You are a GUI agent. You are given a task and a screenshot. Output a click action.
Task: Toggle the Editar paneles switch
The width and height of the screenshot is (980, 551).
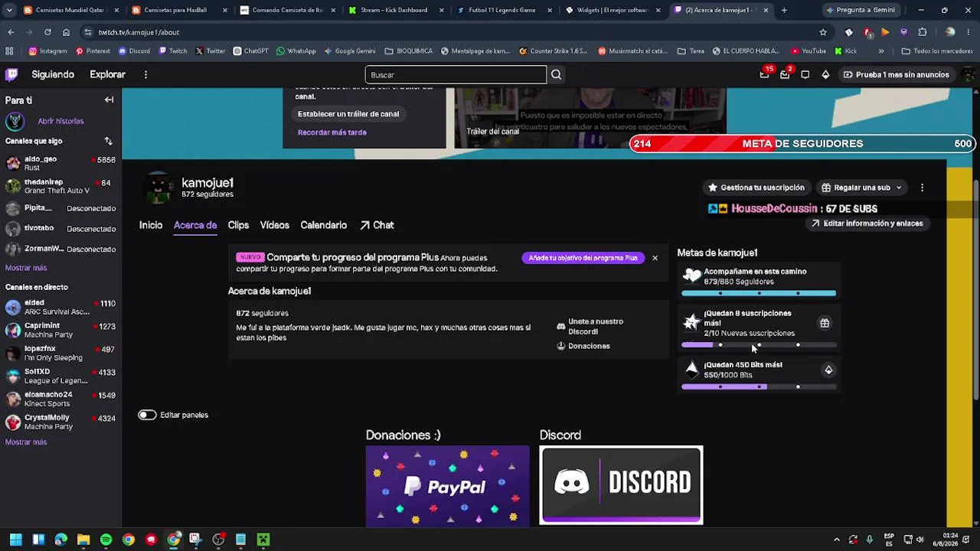(x=147, y=415)
